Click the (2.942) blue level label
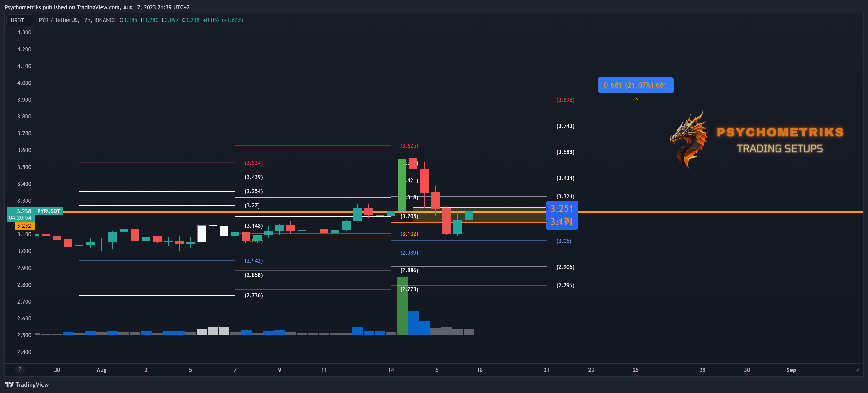Screen dimensions: 868x393 click(x=254, y=261)
